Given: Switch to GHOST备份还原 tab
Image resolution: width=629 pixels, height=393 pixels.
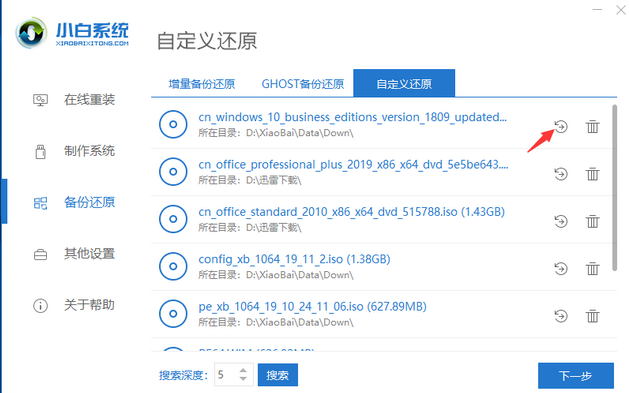Looking at the screenshot, I should point(303,84).
